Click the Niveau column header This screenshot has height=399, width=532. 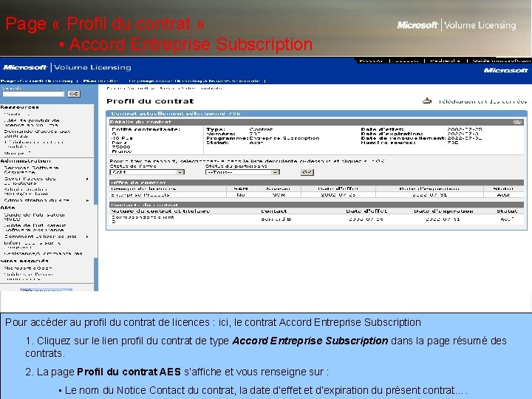pos(279,188)
